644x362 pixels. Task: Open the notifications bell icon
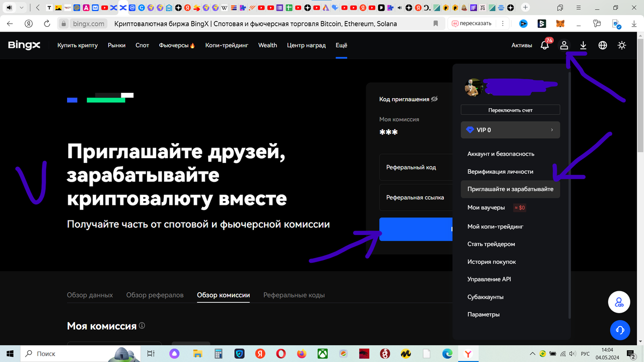click(545, 45)
